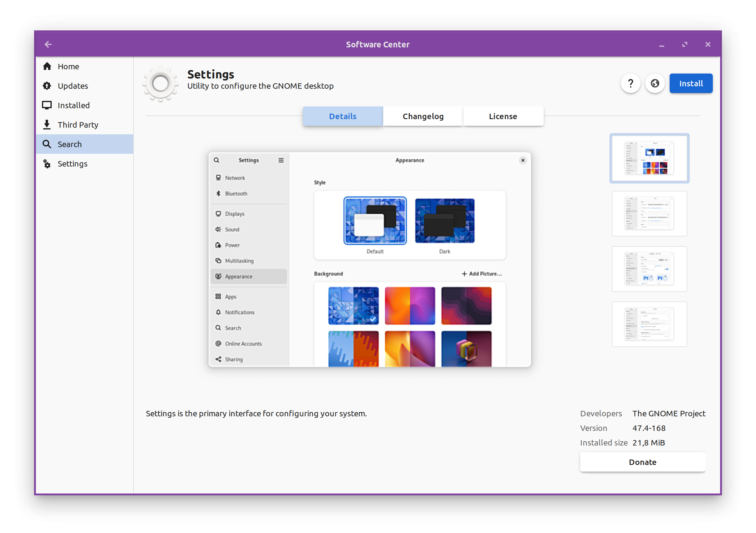Select the first Appearance screenshot thumbnail
This screenshot has height=533, width=756.
649,158
